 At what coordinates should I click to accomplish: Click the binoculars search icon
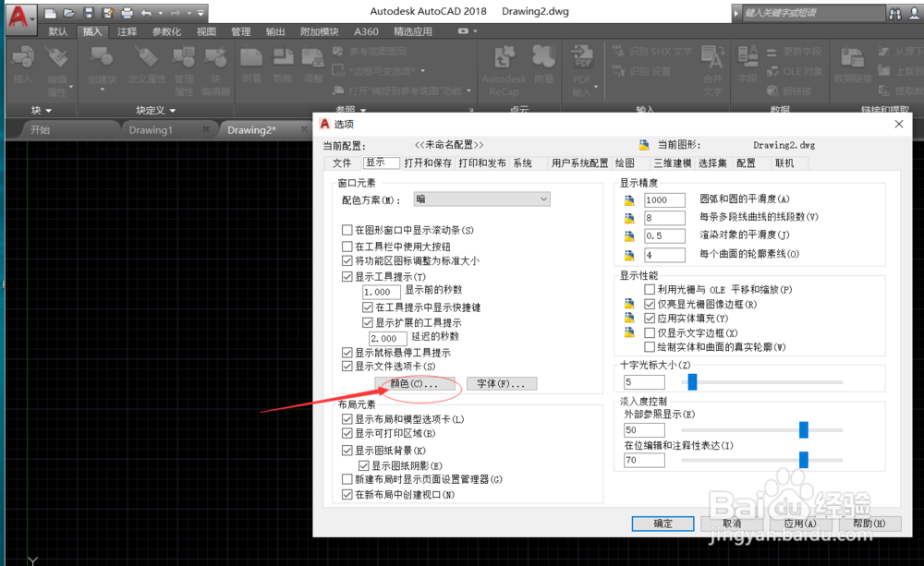pyautogui.click(x=895, y=13)
